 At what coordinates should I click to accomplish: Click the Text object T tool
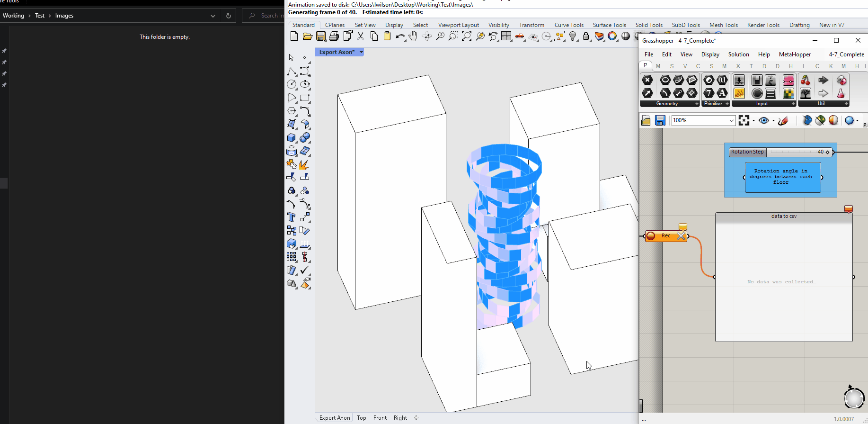pyautogui.click(x=292, y=217)
